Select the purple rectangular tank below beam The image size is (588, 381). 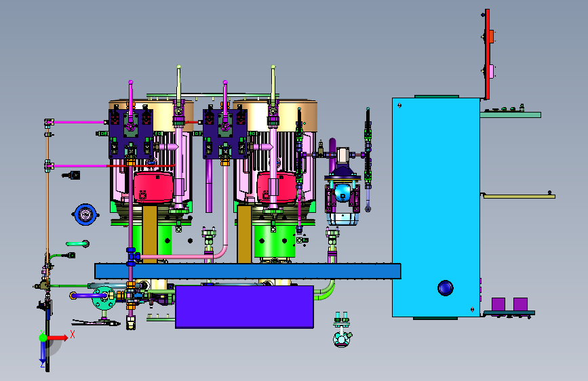(x=245, y=306)
